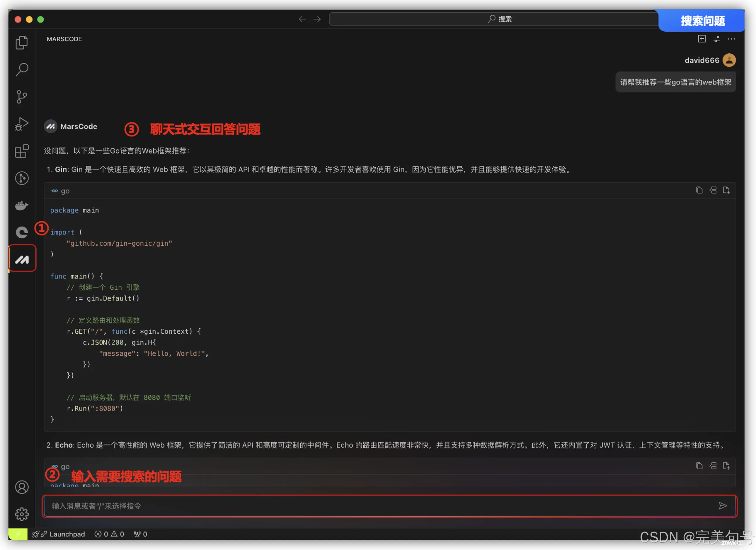Open the Accounts icon
Viewport: 756px width, 550px height.
[x=22, y=487]
